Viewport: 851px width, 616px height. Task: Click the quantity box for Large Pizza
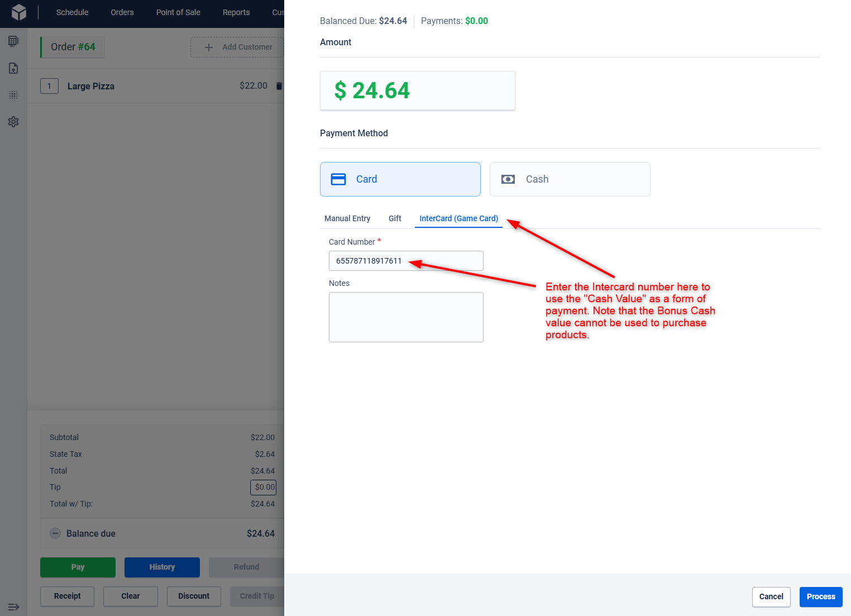pyautogui.click(x=49, y=86)
